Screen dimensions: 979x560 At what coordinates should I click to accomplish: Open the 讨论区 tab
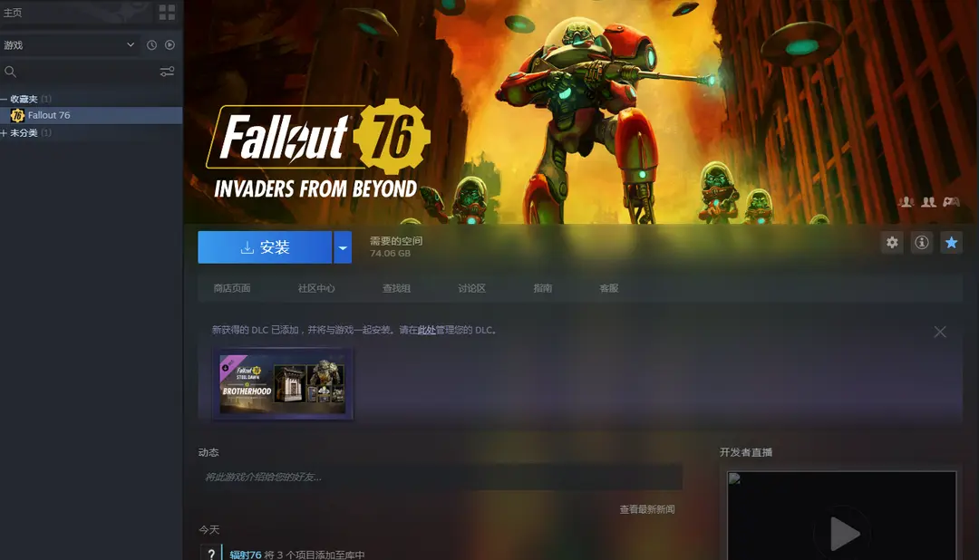(471, 288)
